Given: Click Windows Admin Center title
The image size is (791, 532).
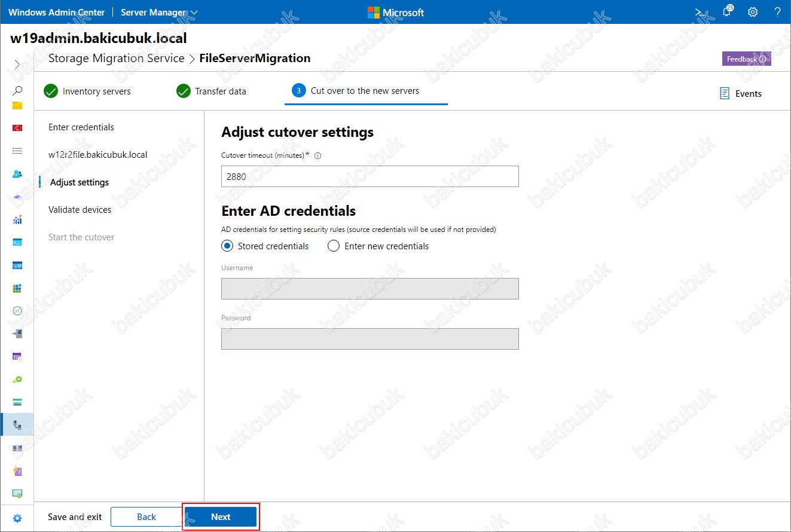Looking at the screenshot, I should pyautogui.click(x=56, y=12).
